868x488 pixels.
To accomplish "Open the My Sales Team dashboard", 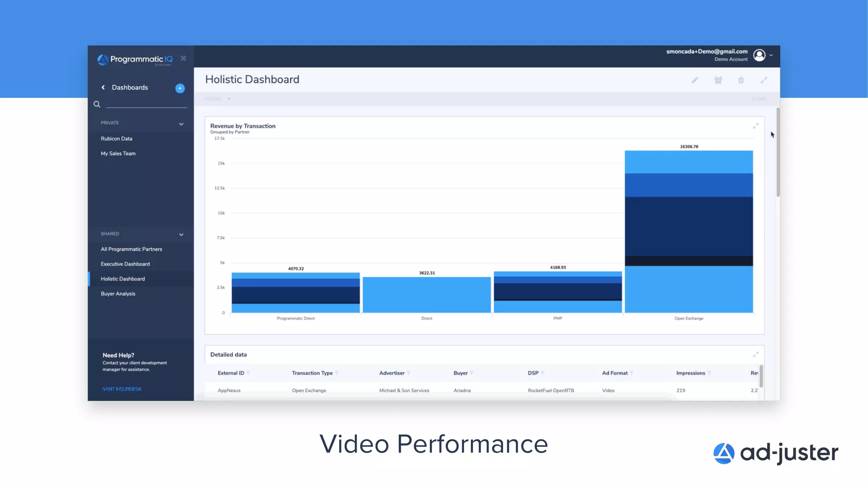I will point(118,153).
